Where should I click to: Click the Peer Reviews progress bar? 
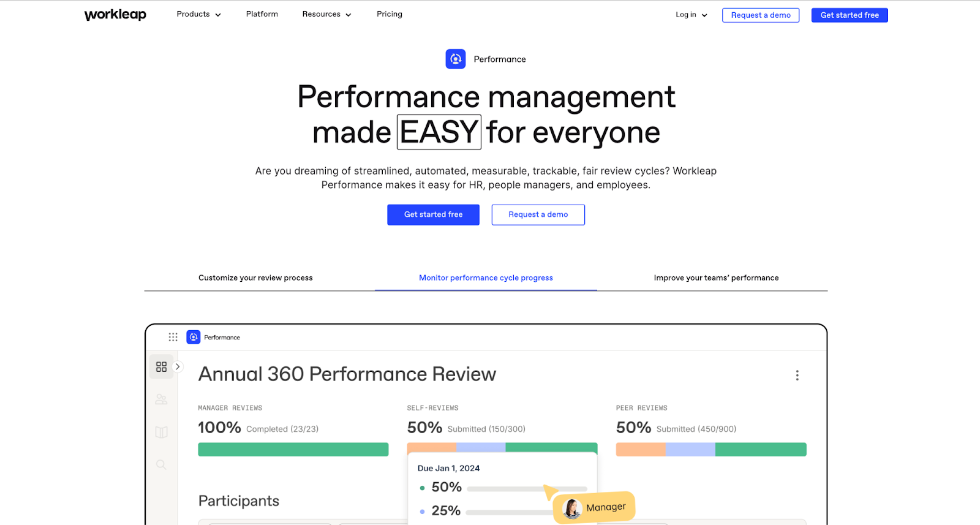pos(711,449)
